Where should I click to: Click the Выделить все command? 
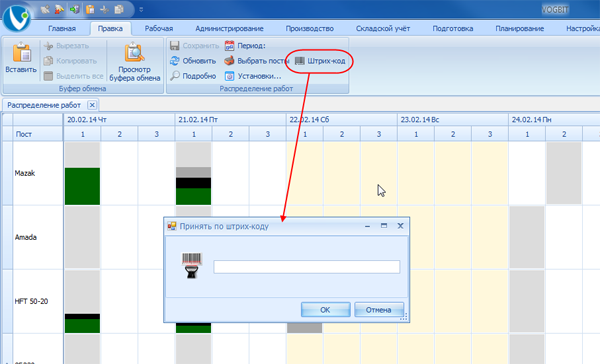tap(73, 76)
